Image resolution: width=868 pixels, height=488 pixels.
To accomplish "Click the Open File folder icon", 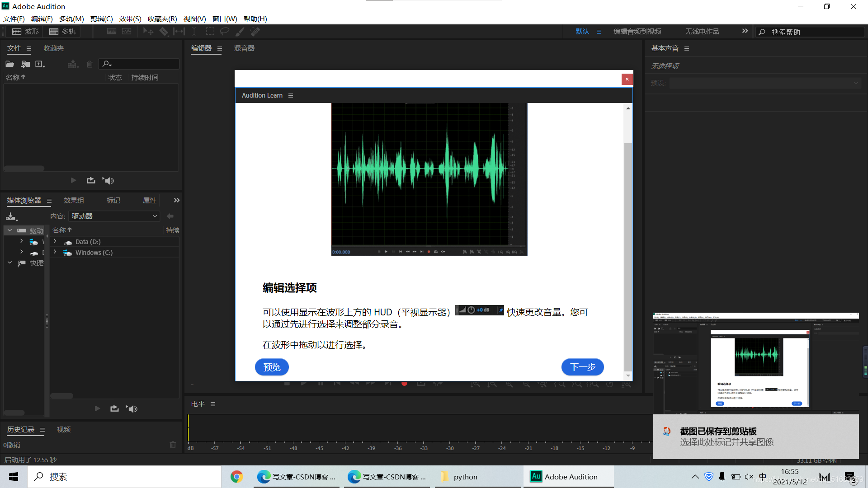I will tap(9, 64).
